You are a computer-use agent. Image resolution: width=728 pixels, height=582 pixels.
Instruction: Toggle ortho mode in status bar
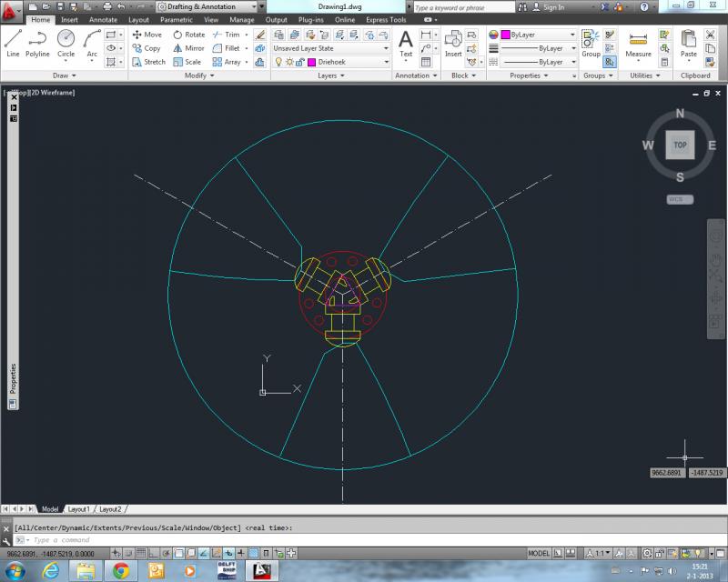tap(153, 553)
